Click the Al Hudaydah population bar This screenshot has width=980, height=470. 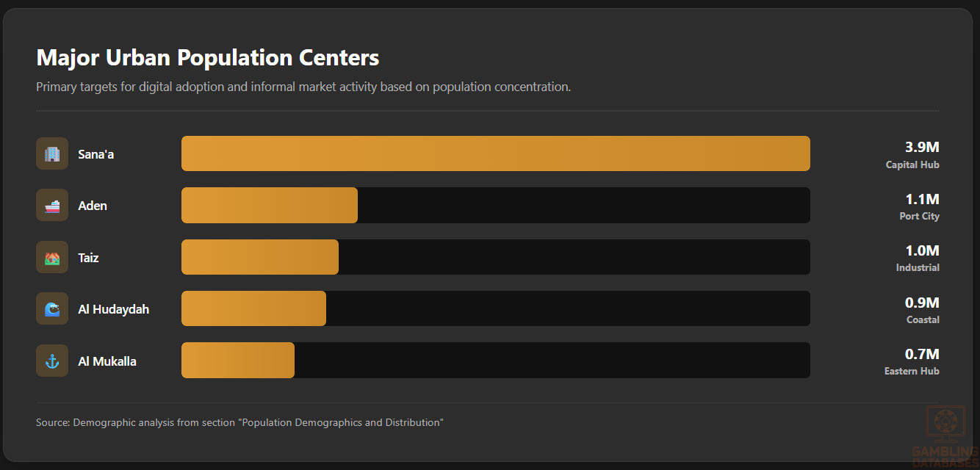[x=253, y=309]
